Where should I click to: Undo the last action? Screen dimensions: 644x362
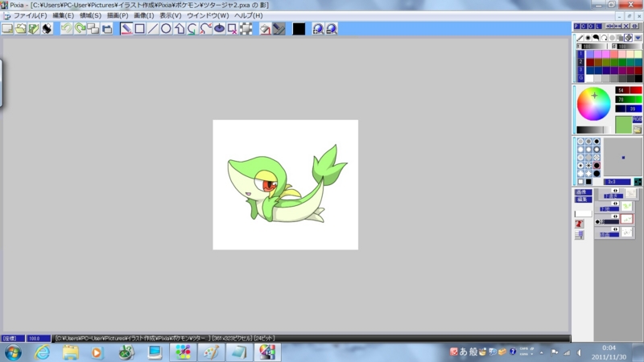click(x=67, y=29)
